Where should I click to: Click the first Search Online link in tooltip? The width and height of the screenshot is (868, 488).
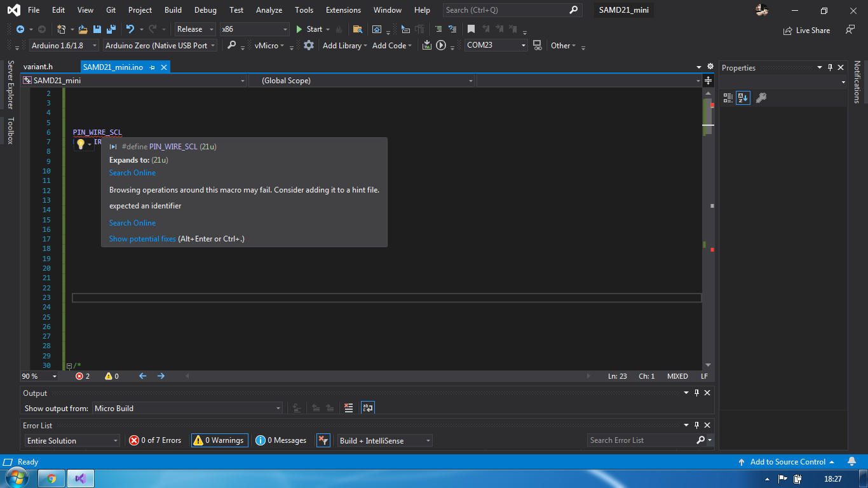pos(132,173)
